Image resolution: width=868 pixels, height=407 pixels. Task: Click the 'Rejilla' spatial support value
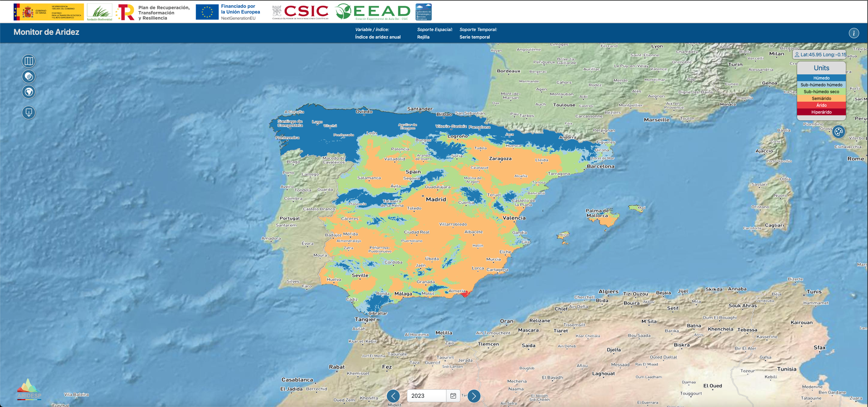point(423,37)
